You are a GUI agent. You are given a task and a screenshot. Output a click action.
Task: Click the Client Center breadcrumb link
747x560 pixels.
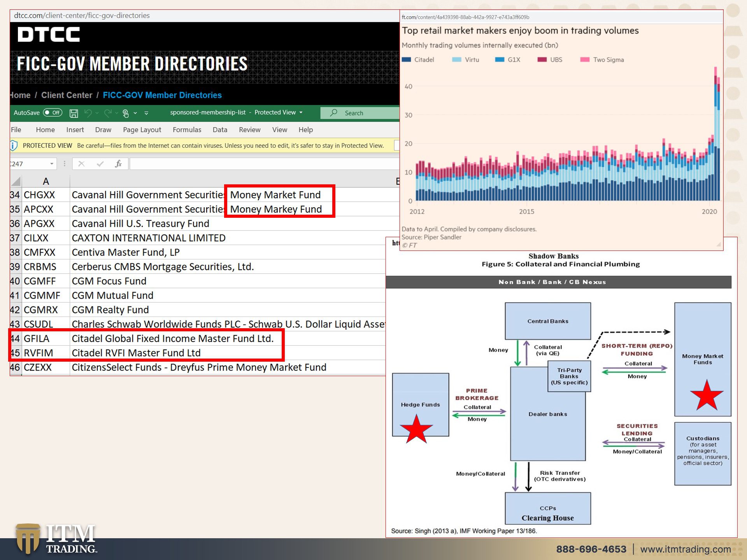coord(67,95)
